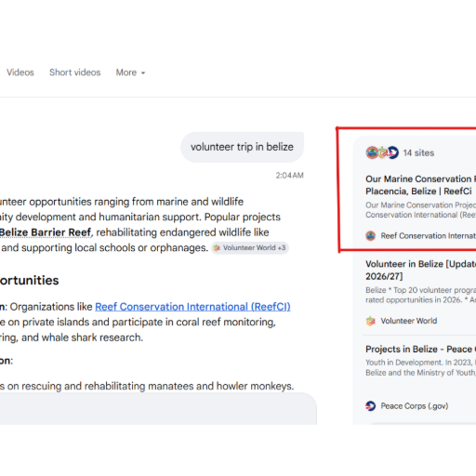
Task: Click the 2:04 AM timestamp
Action: (x=290, y=176)
